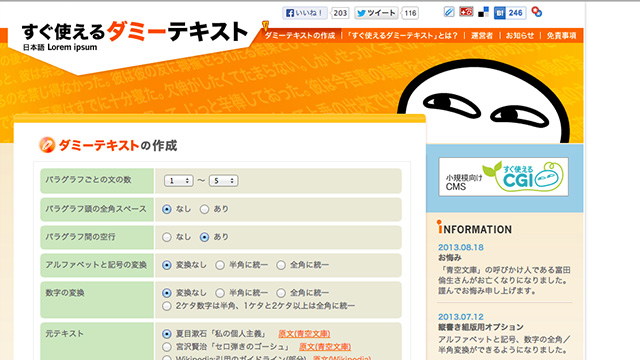Click the 元テキスト label

click(64, 333)
